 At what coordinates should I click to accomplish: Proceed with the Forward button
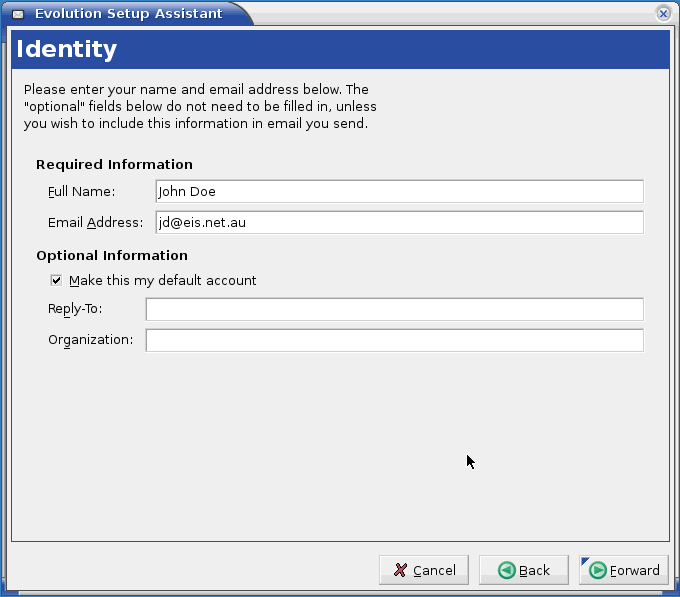pos(624,570)
